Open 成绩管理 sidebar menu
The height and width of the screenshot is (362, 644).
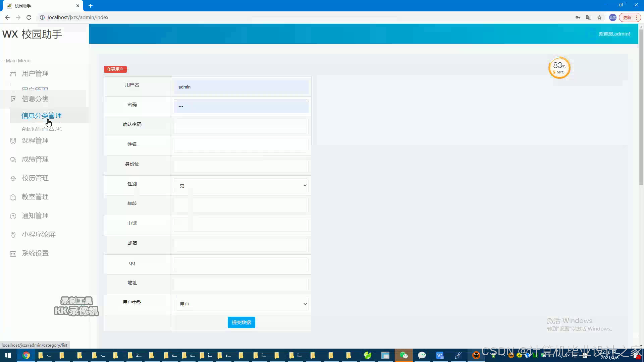tap(35, 159)
